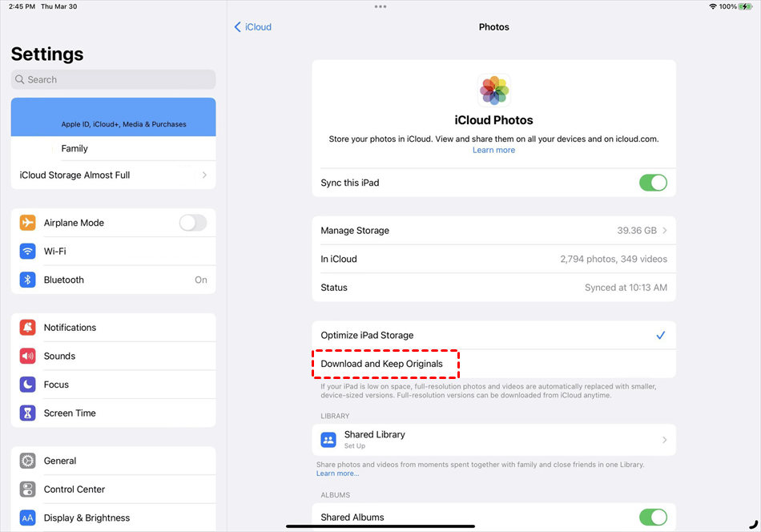Tap the Shared Library people icon
This screenshot has height=532, width=761.
[328, 440]
